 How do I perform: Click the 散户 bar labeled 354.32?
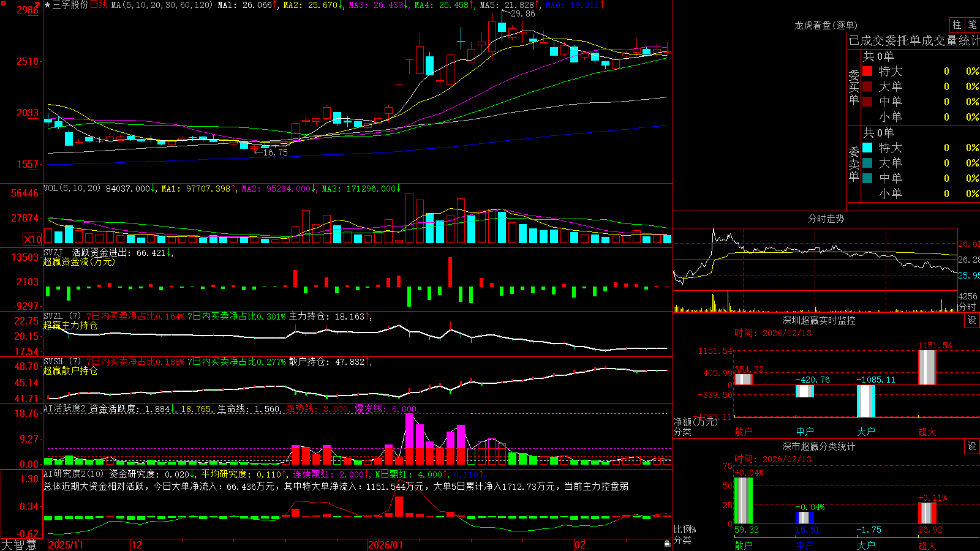pos(744,379)
